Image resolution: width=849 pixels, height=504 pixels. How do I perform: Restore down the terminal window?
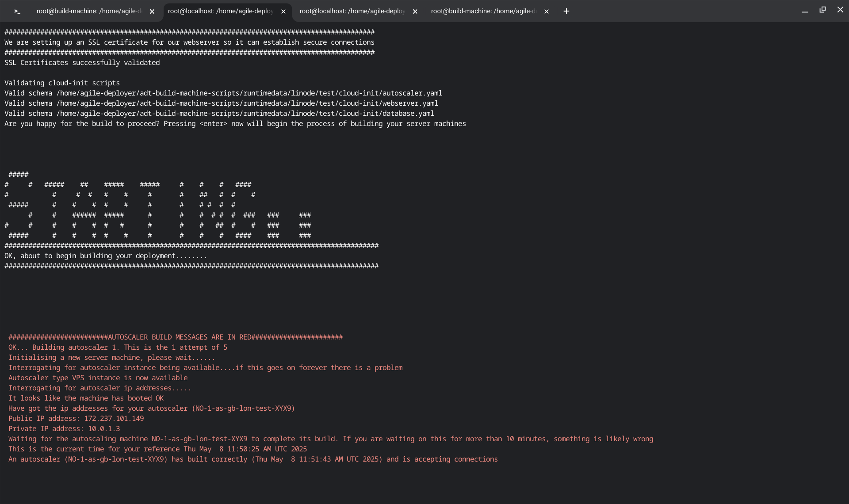[822, 10]
